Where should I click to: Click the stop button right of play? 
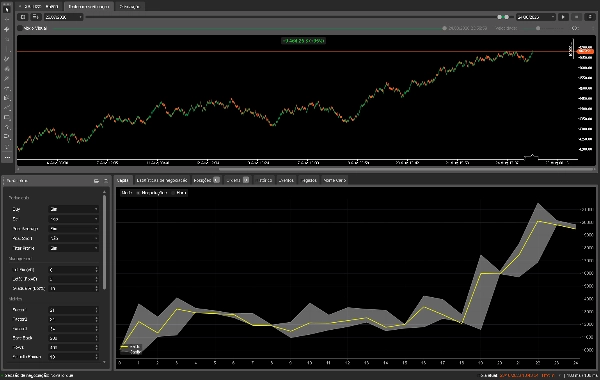click(576, 17)
